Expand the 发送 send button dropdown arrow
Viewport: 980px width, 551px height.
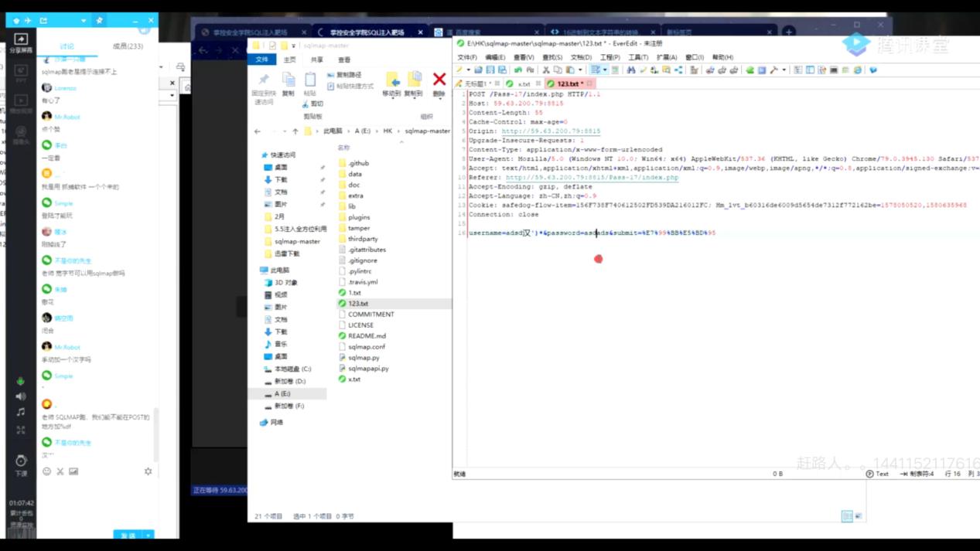pos(149,535)
